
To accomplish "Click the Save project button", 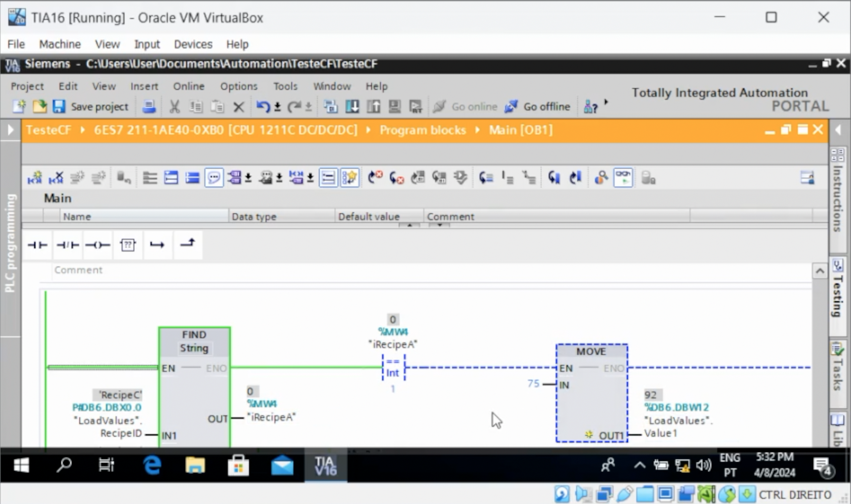I will [91, 107].
